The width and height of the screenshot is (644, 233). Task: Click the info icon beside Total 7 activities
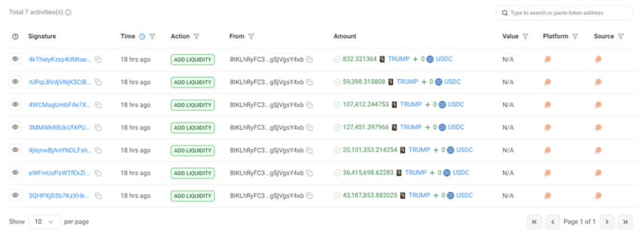pos(68,12)
